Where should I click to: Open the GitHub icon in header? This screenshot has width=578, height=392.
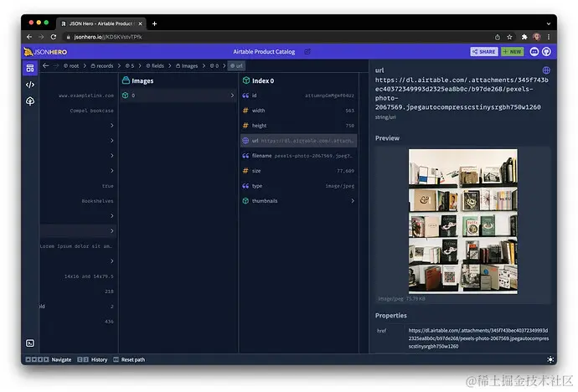547,52
